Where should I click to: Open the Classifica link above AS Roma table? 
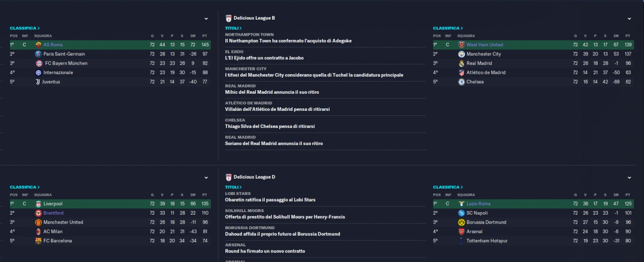pos(25,28)
